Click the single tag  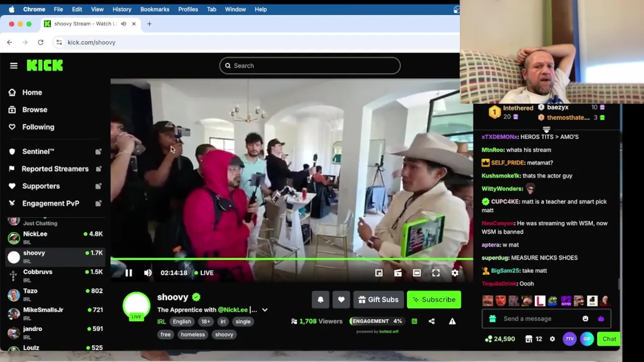coord(243,322)
